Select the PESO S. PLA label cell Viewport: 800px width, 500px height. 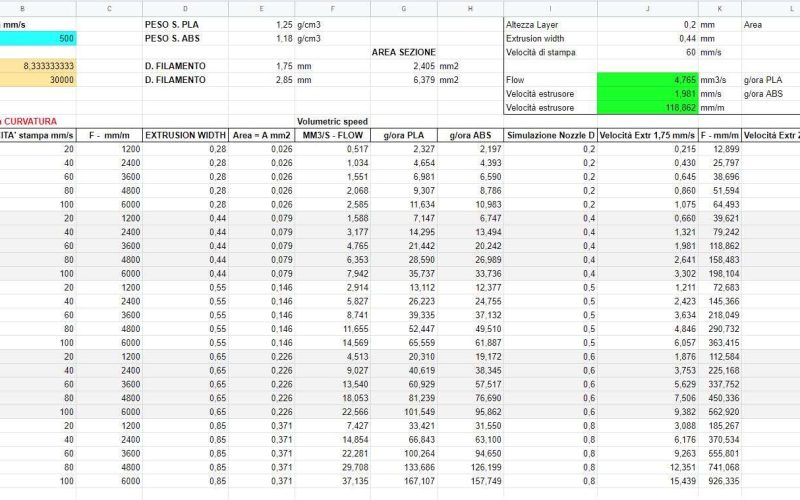point(185,24)
